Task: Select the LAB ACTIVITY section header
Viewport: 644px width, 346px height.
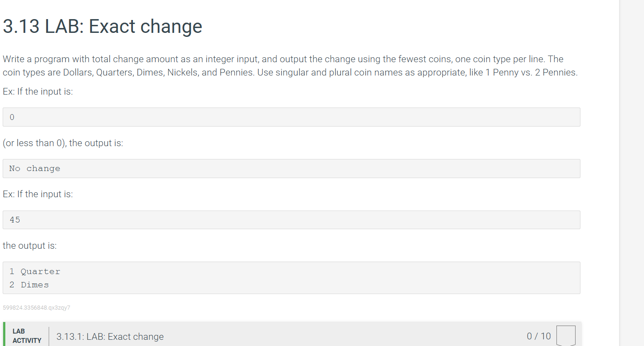Action: (x=27, y=335)
